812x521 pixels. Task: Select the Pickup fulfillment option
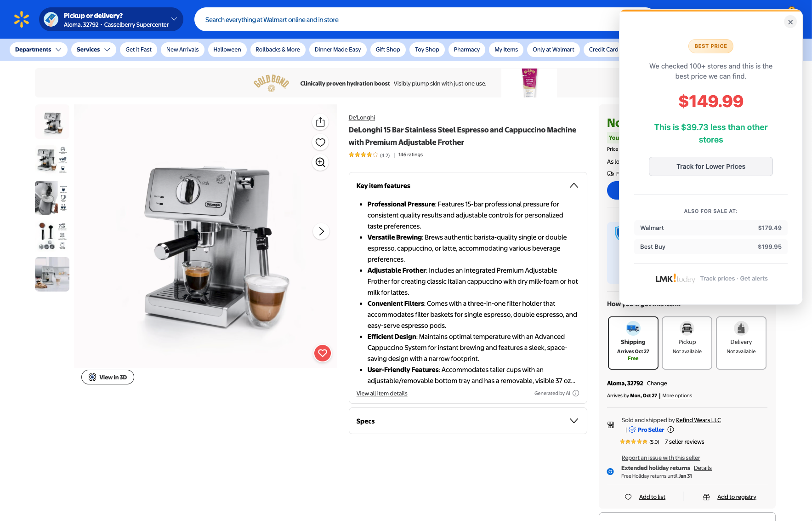(687, 343)
